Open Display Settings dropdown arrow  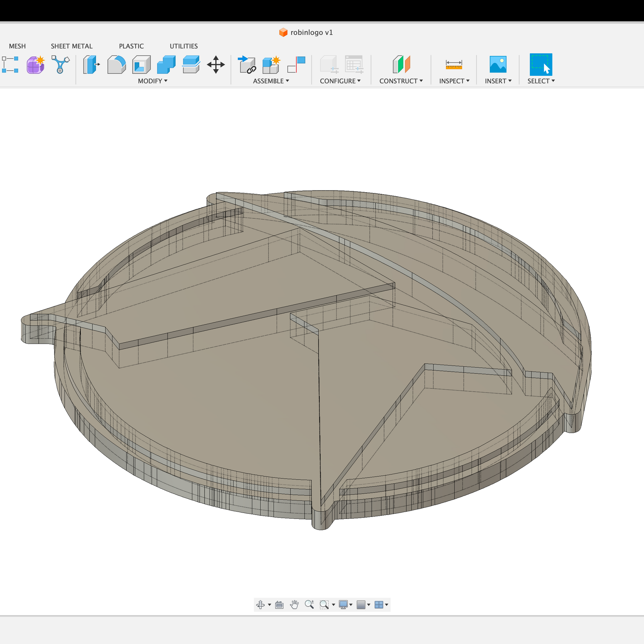tap(351, 605)
